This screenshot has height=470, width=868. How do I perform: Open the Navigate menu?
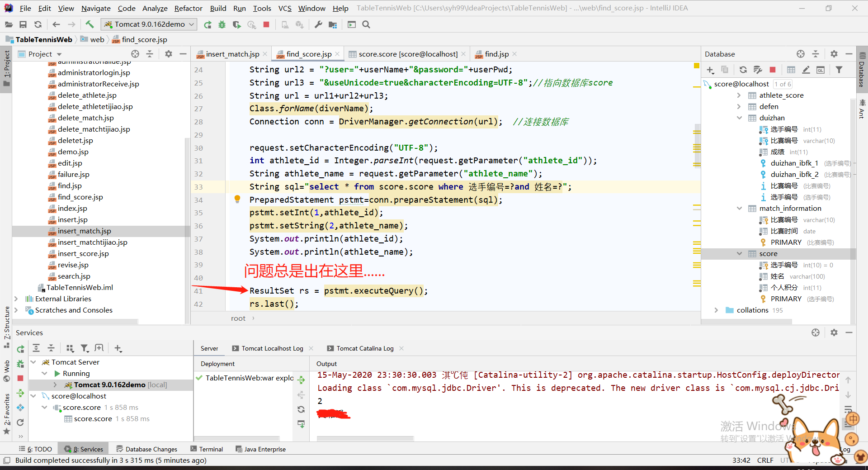96,8
